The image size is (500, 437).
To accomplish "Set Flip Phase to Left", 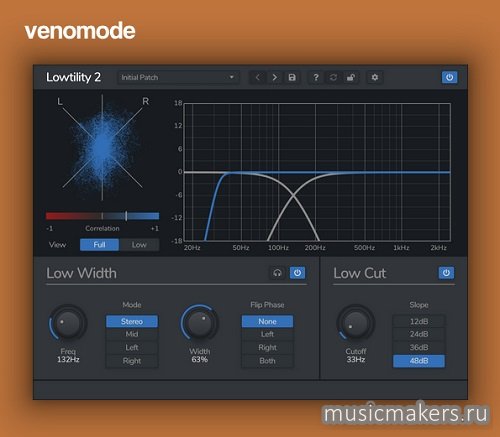I will pos(267,334).
